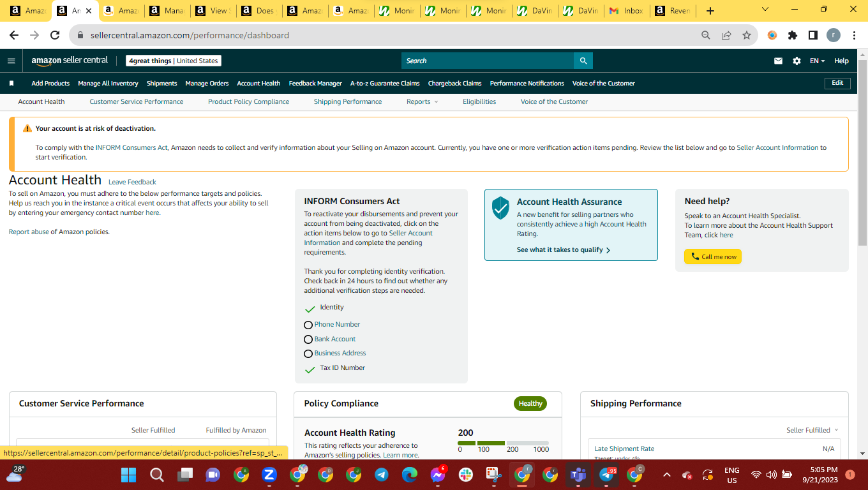Open the Late Shipment Rate link
The image size is (868, 490).
tap(624, 449)
